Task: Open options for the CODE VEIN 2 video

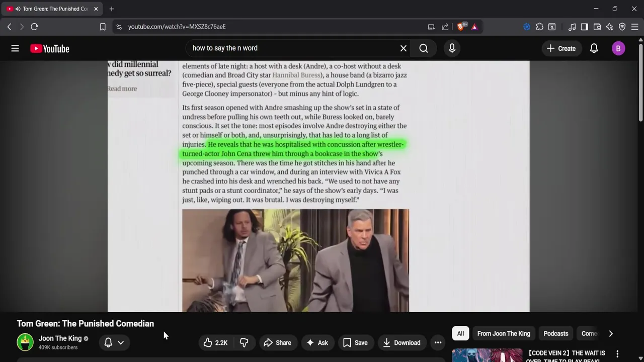Action: [617, 354]
